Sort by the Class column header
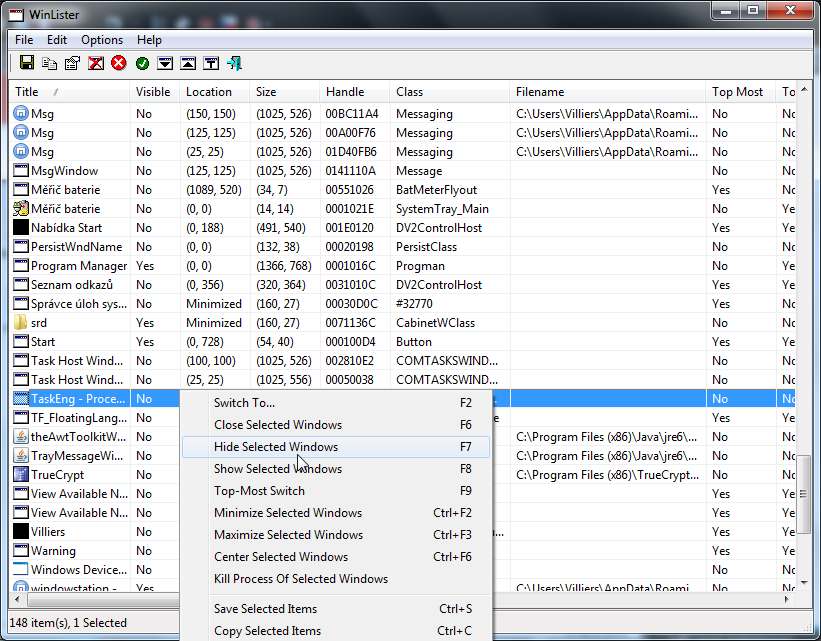821x641 pixels. 450,92
